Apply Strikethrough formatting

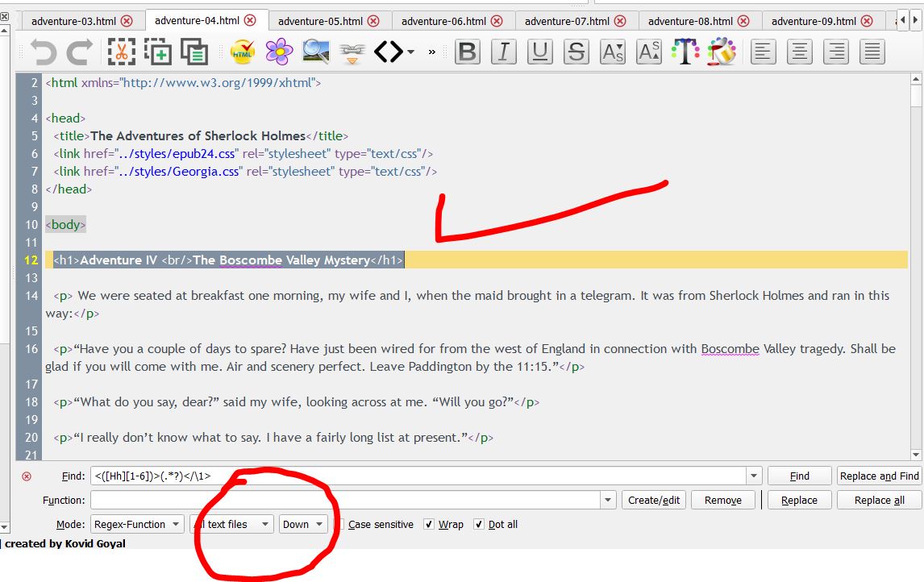[x=576, y=52]
